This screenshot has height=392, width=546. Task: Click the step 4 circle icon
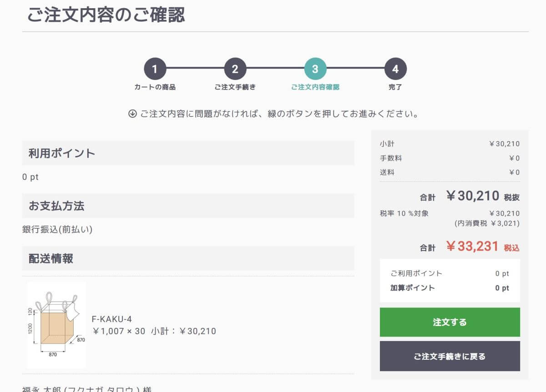click(x=395, y=69)
